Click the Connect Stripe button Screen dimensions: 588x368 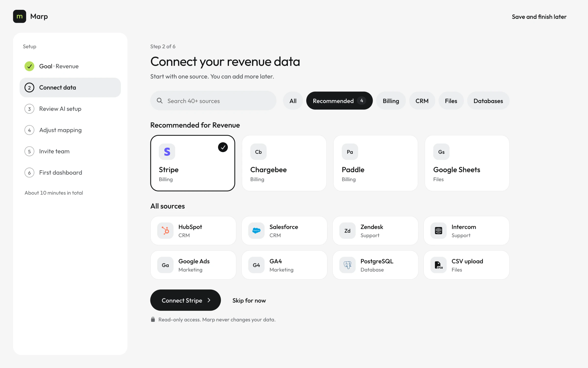[x=185, y=300]
